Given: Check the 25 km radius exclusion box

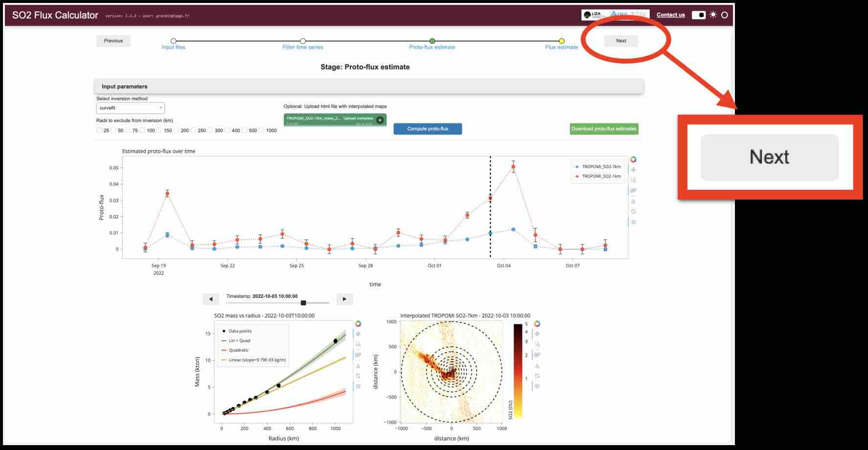Looking at the screenshot, I should pos(99,131).
